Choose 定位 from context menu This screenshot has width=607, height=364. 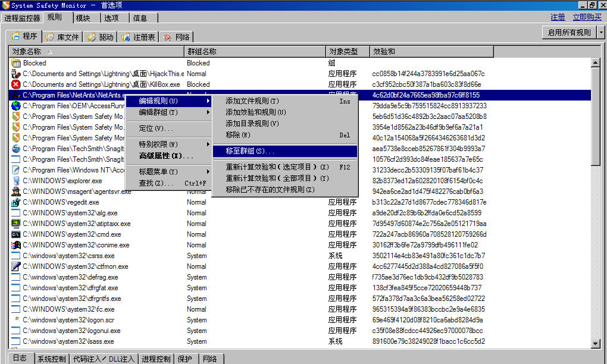[169, 128]
